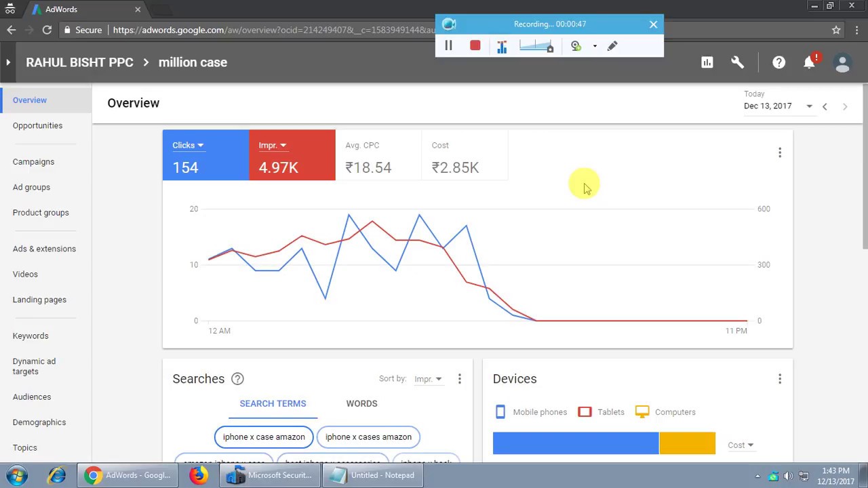Viewport: 868px width, 488px height.
Task: Open the account avatar menu
Action: (842, 63)
